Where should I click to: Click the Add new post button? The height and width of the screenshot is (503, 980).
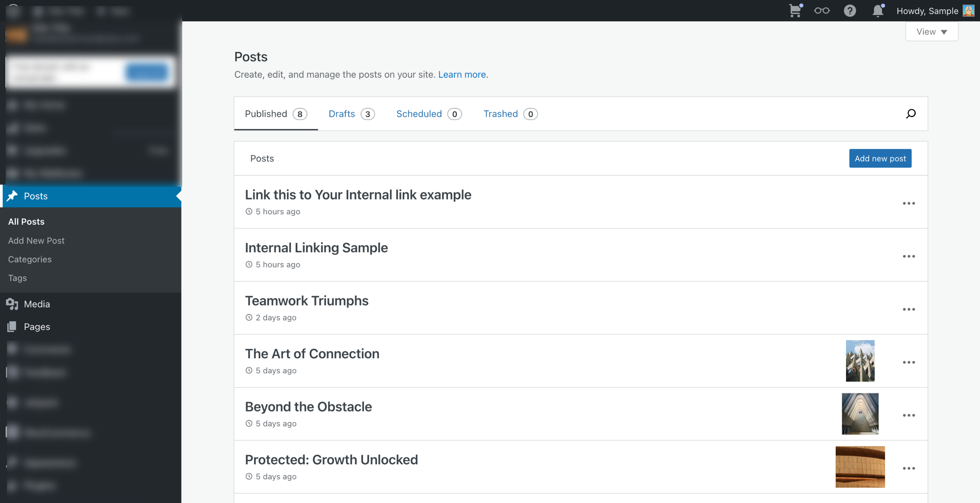coord(880,158)
